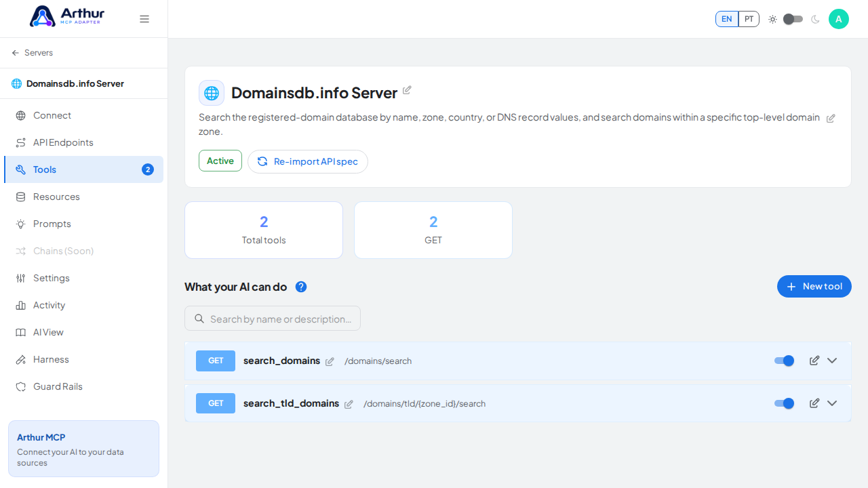Click the New tool button
Screen dimensions: 868x488
pyautogui.click(x=814, y=287)
